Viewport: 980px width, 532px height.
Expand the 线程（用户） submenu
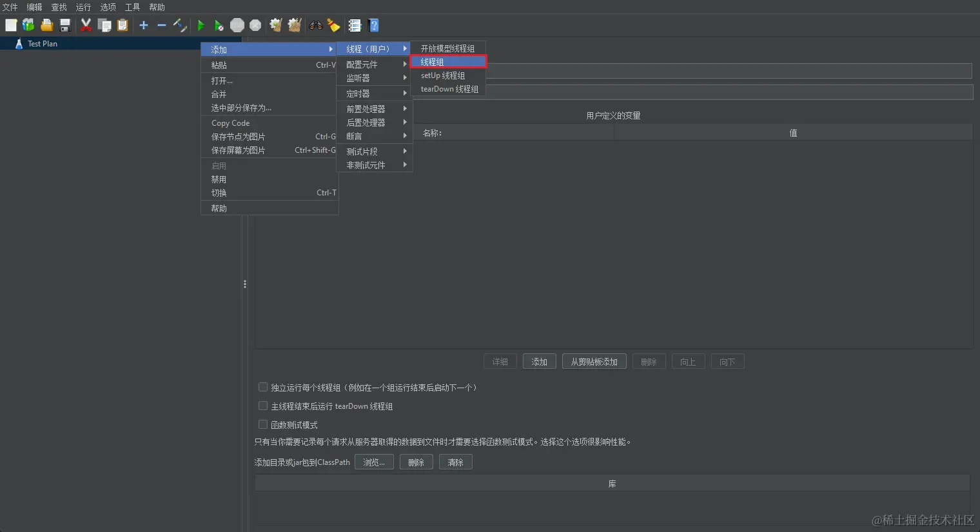[374, 49]
